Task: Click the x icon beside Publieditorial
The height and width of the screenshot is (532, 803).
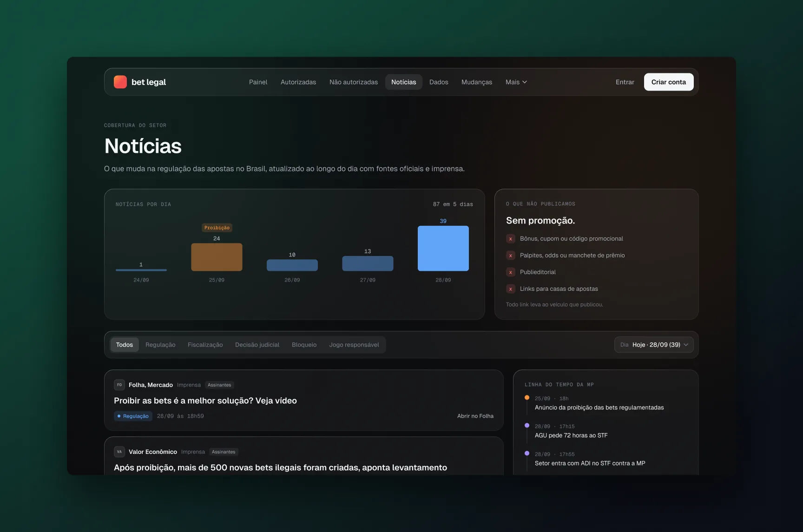Action: click(x=511, y=272)
